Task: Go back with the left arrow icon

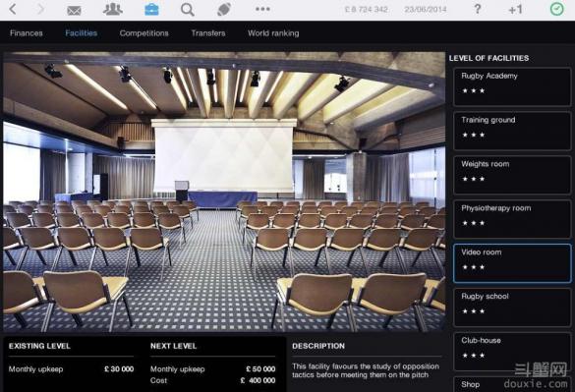Action: click(x=13, y=9)
